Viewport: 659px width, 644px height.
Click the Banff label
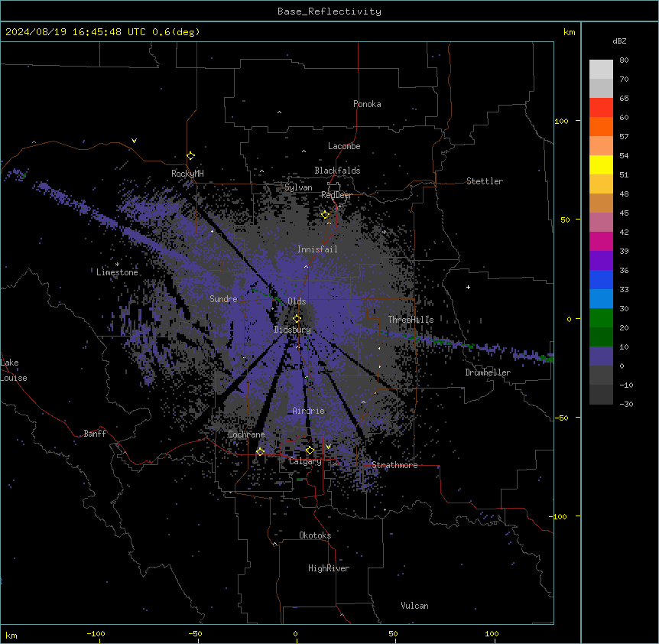click(95, 434)
